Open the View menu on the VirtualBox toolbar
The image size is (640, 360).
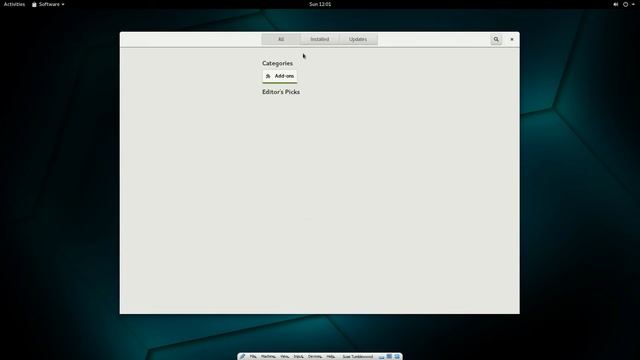(284, 356)
